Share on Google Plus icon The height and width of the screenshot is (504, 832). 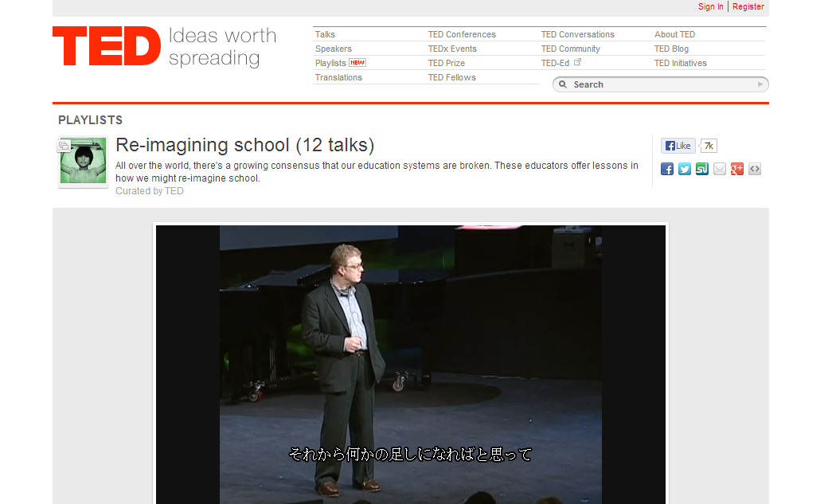click(x=737, y=170)
